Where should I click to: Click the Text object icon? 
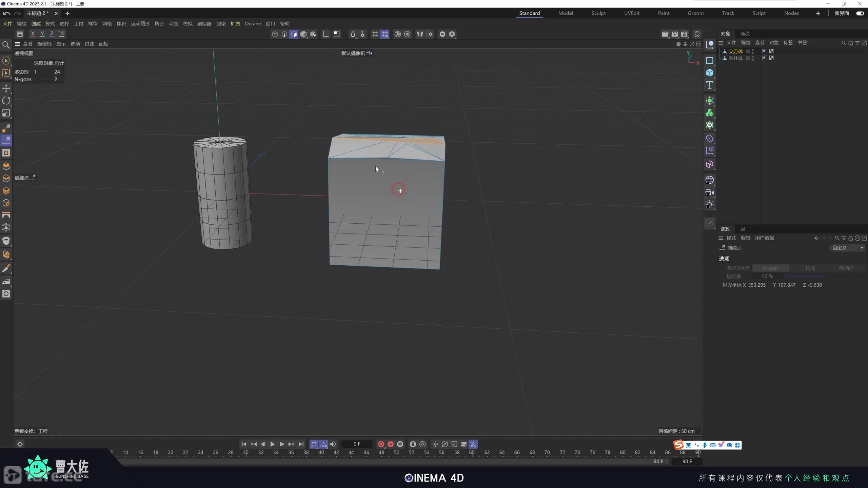[x=709, y=85]
